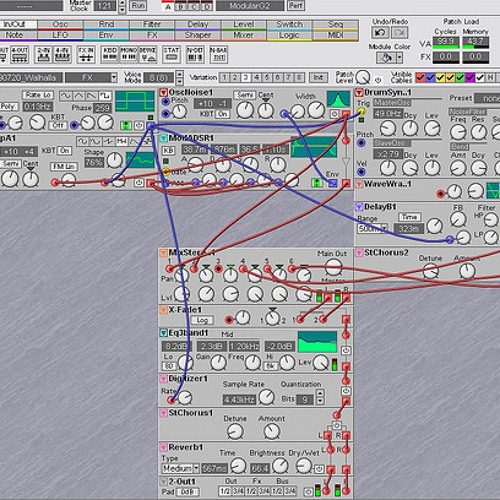500x500 pixels.
Task: Toggle ModADSR1 KB button
Action: [168, 150]
